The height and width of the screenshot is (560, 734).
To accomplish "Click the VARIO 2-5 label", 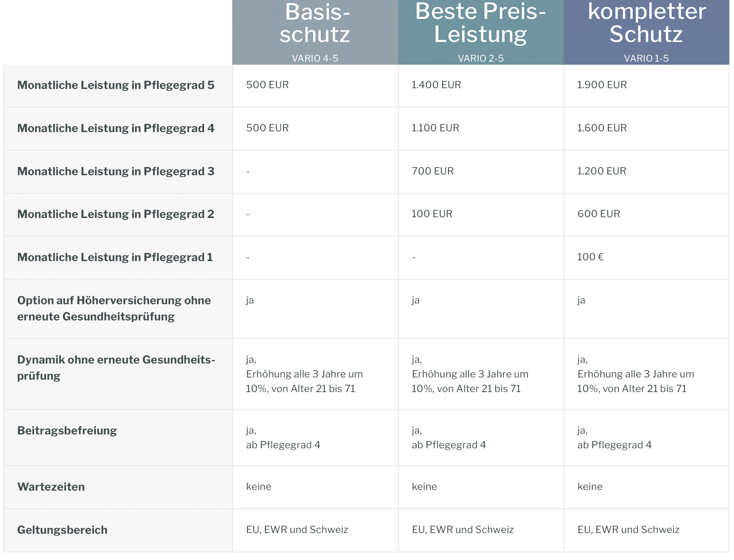I will point(480,59).
